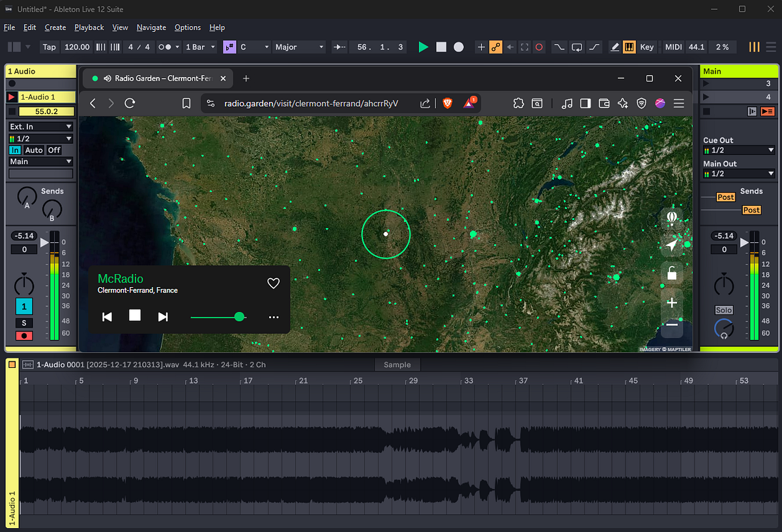Open the File menu
This screenshot has height=532, width=782.
pyautogui.click(x=9, y=27)
